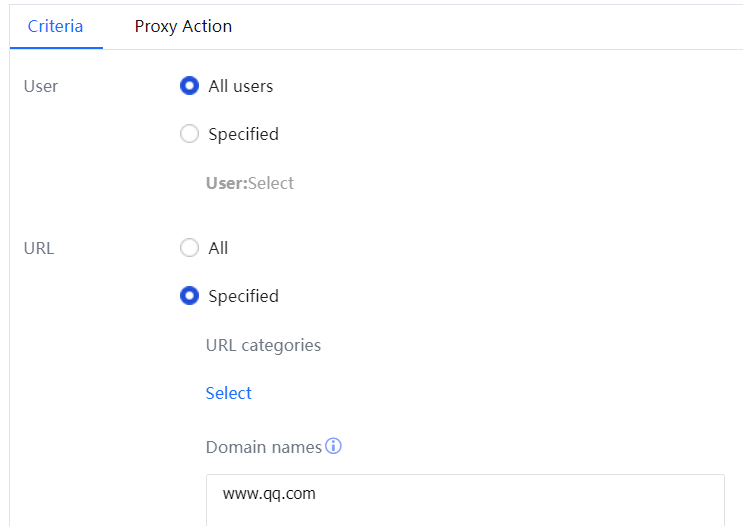Select the All users radio button

point(189,86)
